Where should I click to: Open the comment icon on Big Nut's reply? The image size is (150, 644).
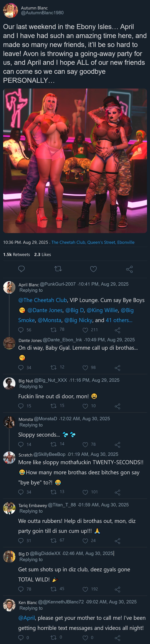21,406
